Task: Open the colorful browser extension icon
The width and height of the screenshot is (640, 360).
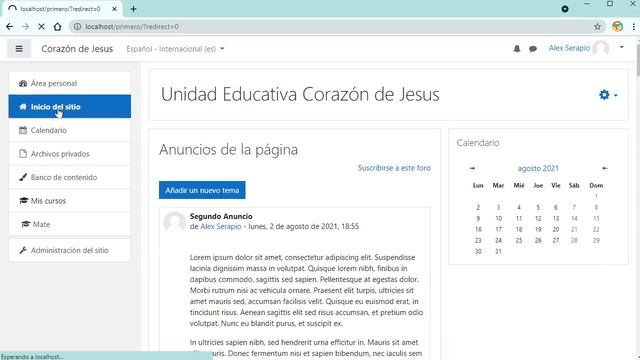Action: pyautogui.click(x=617, y=27)
